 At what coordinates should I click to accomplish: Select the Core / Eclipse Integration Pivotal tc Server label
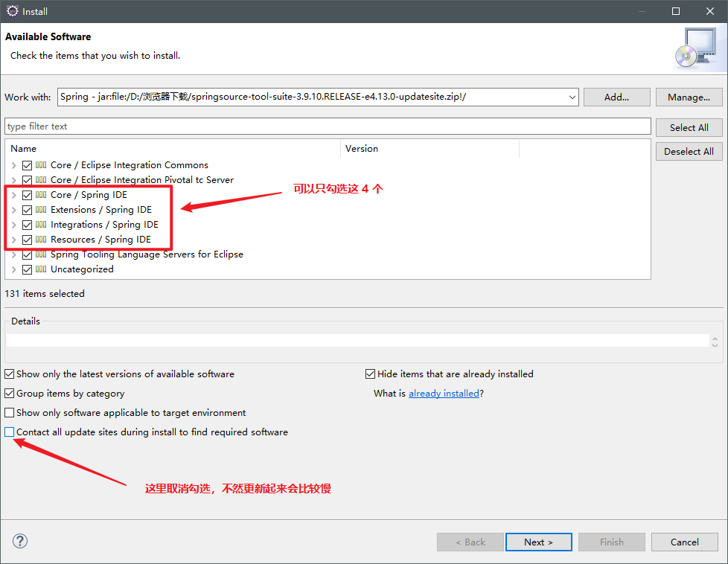(142, 179)
